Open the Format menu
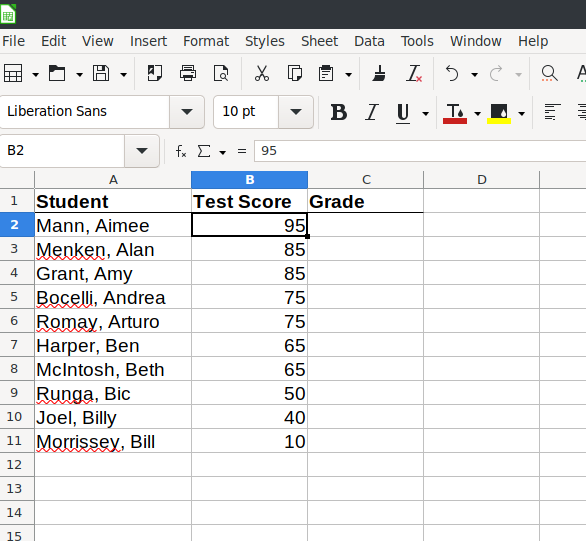 pos(206,41)
